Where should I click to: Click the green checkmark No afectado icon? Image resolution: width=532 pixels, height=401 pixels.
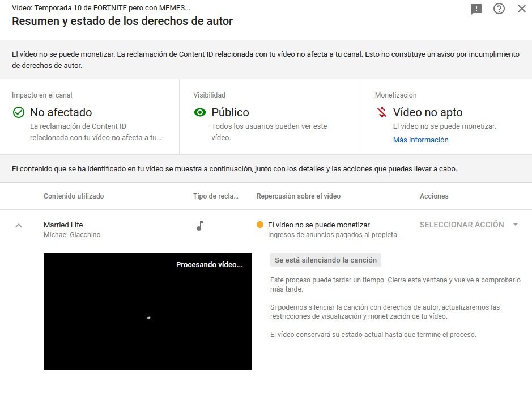(19, 112)
